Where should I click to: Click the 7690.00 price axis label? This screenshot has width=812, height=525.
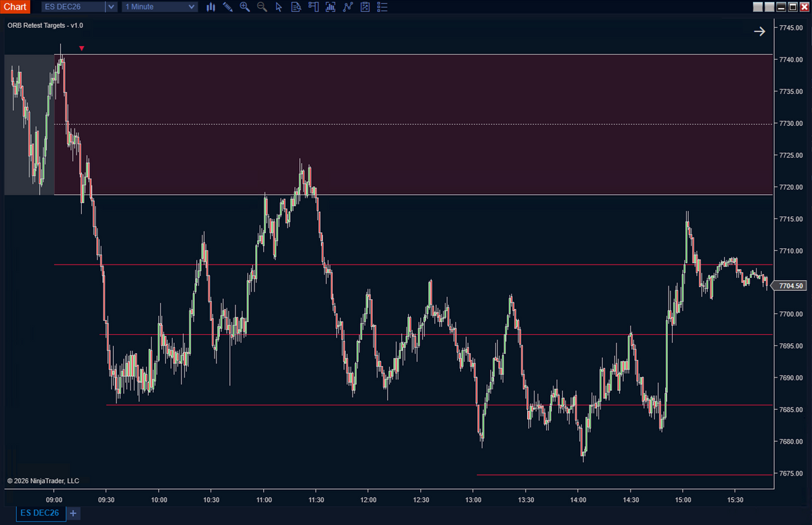click(790, 378)
